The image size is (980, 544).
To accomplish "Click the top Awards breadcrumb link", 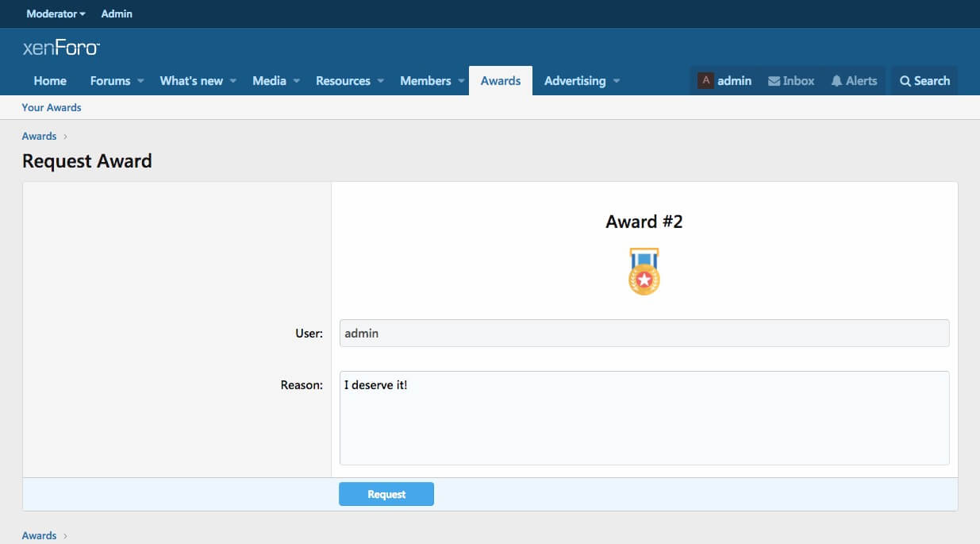I will point(39,136).
